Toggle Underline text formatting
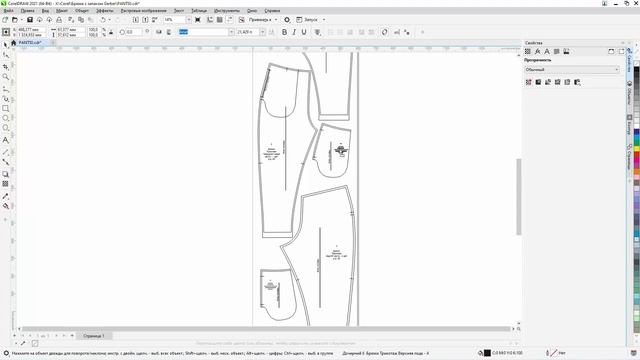 pos(304,32)
